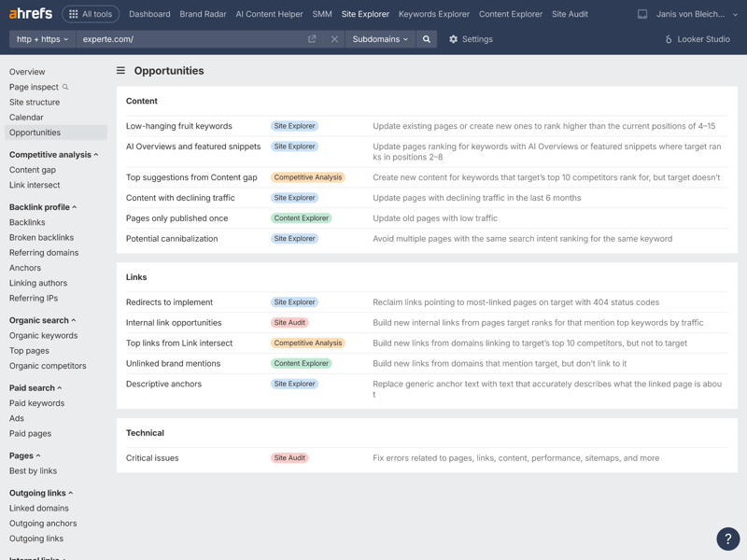747x560 pixels.
Task: Open the external link icon in URL bar
Action: pyautogui.click(x=312, y=39)
